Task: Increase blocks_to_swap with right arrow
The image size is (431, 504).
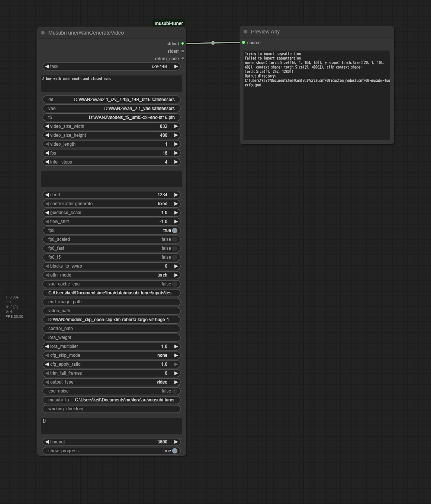Action: [176, 266]
